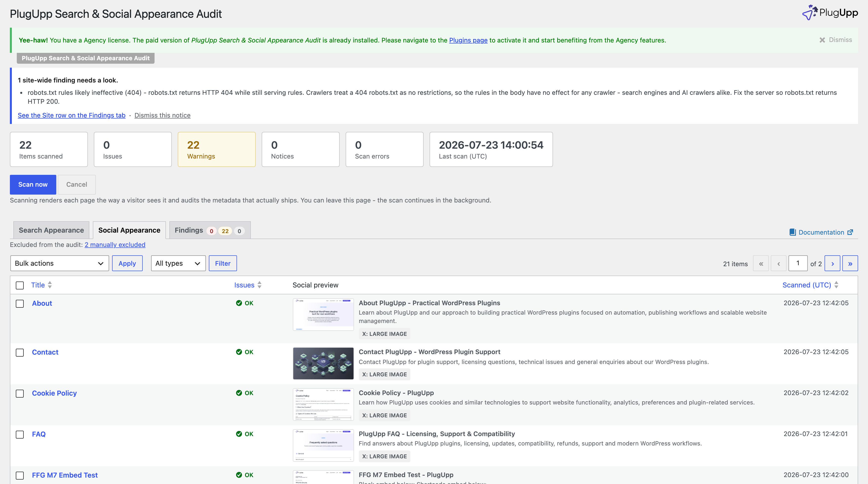The height and width of the screenshot is (484, 868).
Task: Apply the selected bulk action
Action: click(127, 263)
